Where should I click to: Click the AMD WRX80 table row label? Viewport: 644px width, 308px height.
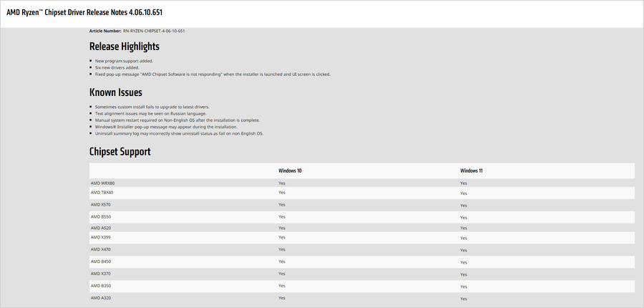[x=102, y=183]
